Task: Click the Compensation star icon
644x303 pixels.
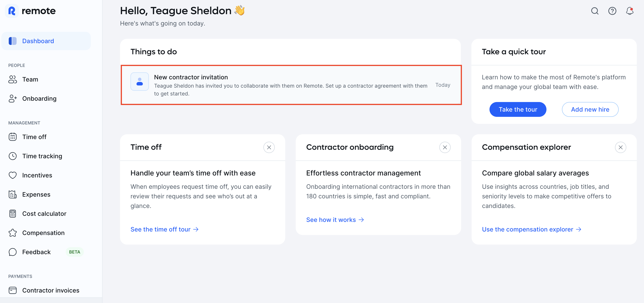Action: [12, 233]
